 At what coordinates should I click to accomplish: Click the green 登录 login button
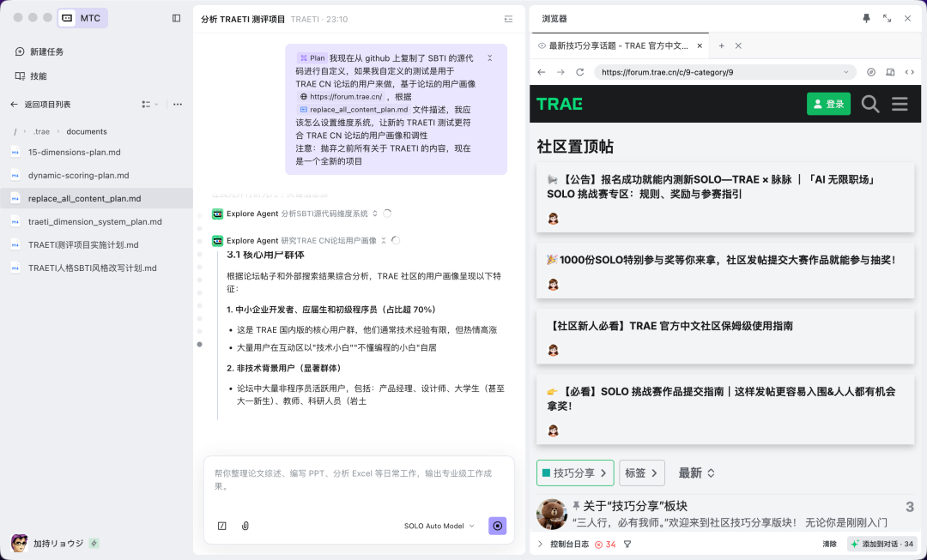[x=828, y=103]
